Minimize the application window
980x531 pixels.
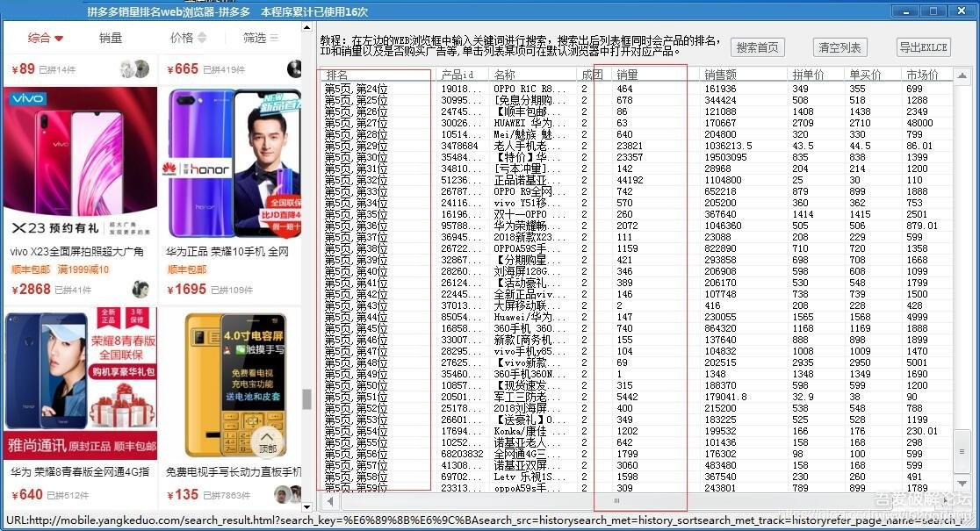[905, 11]
